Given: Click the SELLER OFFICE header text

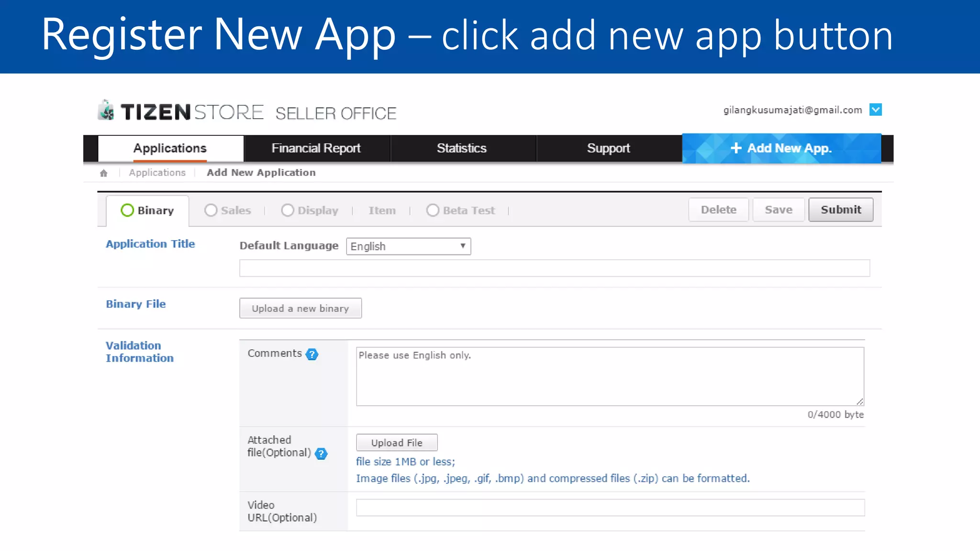Looking at the screenshot, I should click(x=336, y=113).
